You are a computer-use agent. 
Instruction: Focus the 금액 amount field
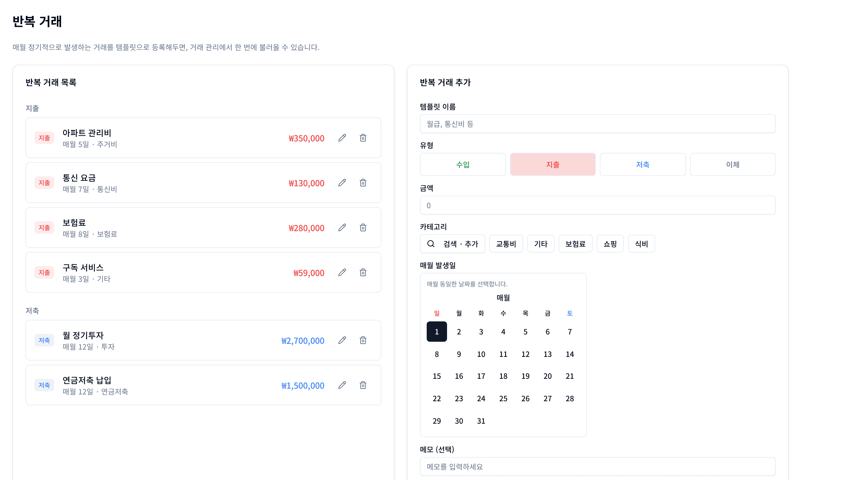click(598, 205)
